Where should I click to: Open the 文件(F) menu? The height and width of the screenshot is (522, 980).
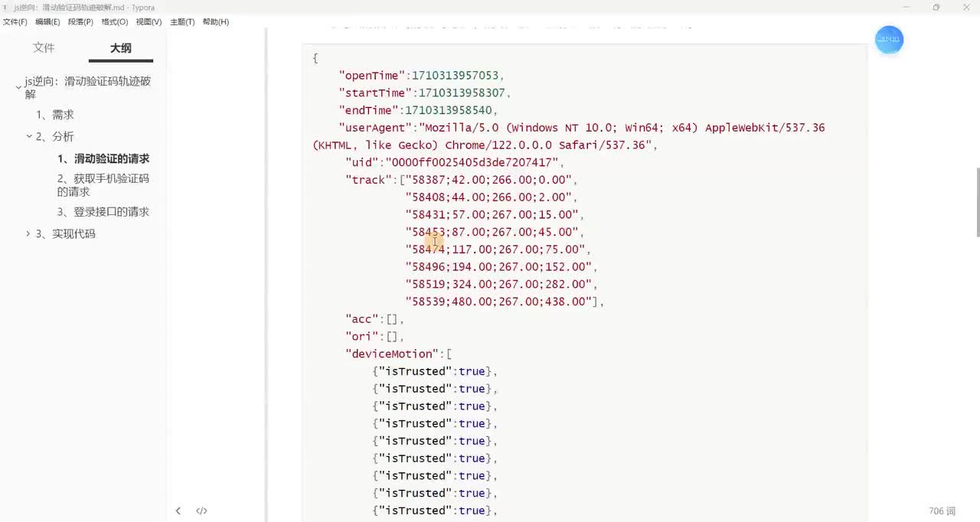point(15,22)
